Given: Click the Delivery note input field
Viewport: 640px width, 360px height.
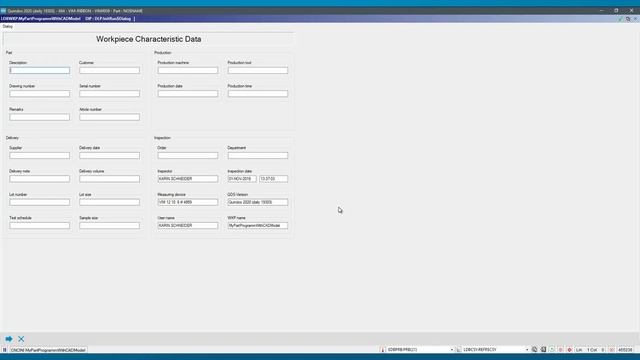Looking at the screenshot, I should tap(40, 179).
